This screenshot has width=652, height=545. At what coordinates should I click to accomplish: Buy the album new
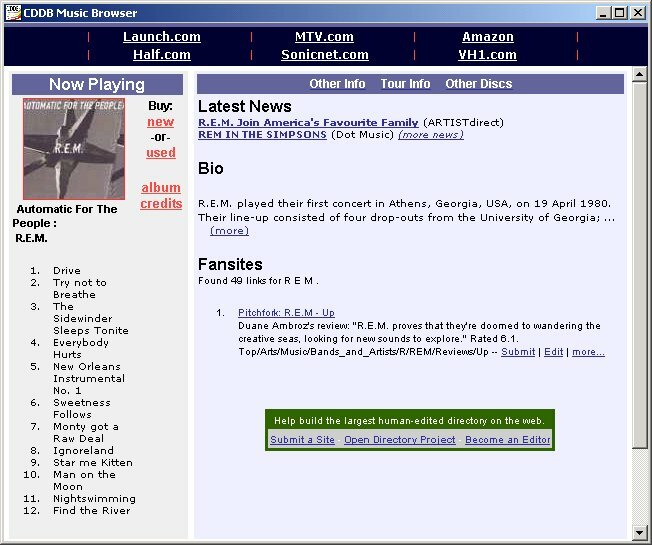pos(161,122)
